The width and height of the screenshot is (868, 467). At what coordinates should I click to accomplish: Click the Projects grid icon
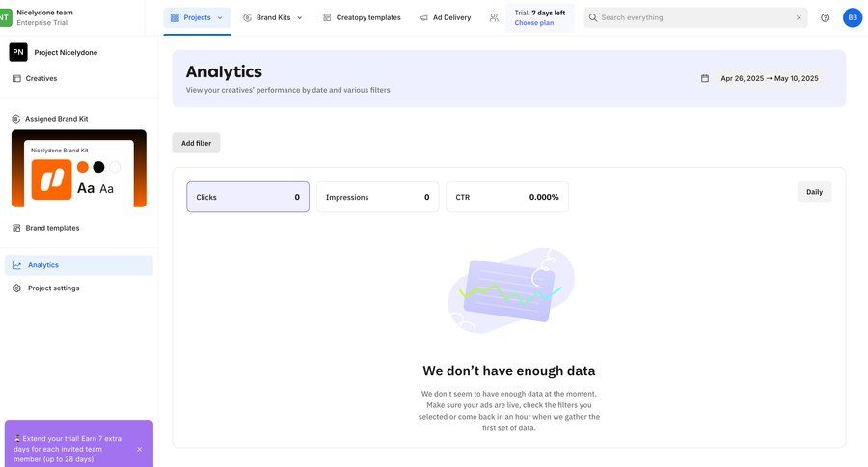click(x=175, y=17)
